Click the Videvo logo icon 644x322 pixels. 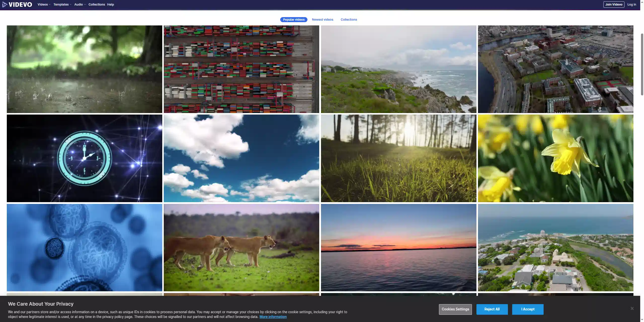point(5,4)
